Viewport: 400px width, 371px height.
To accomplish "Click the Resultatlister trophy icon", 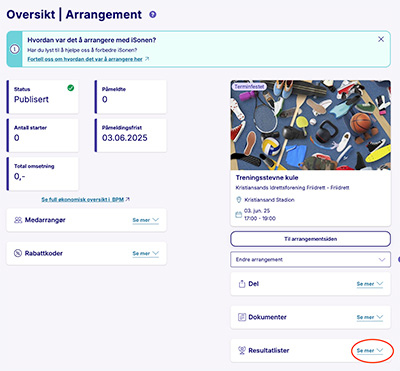I will click(x=242, y=350).
